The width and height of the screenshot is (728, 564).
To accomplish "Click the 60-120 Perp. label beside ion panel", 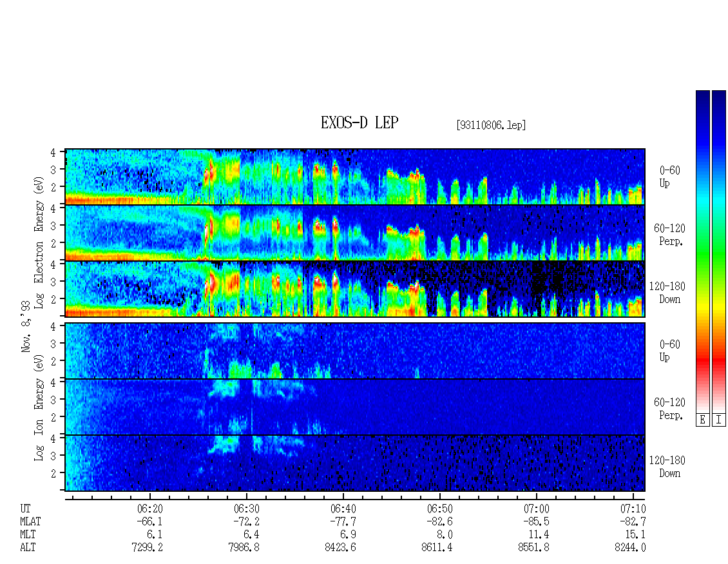I will 669,409.
